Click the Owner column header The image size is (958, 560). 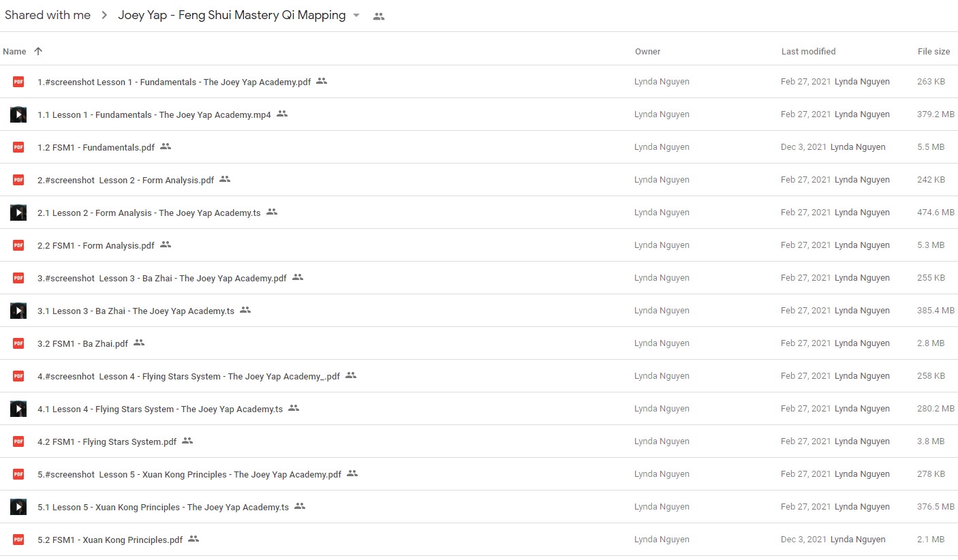pos(648,51)
